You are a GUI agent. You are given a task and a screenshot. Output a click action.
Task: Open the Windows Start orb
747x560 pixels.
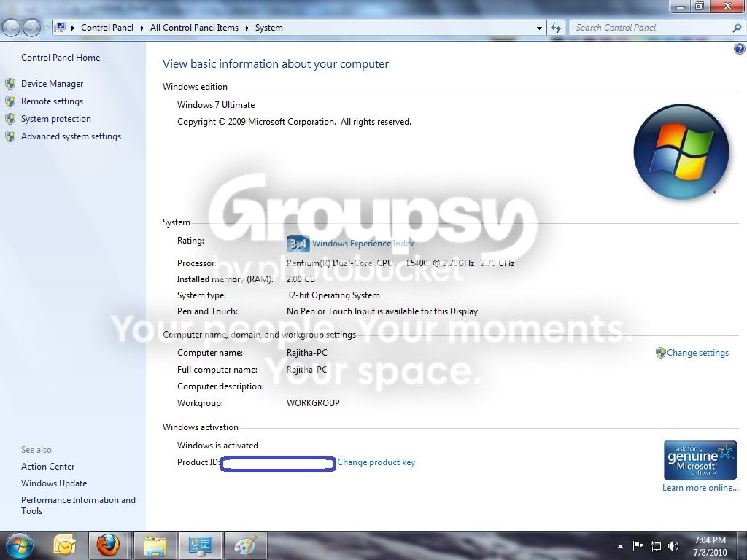[19, 545]
